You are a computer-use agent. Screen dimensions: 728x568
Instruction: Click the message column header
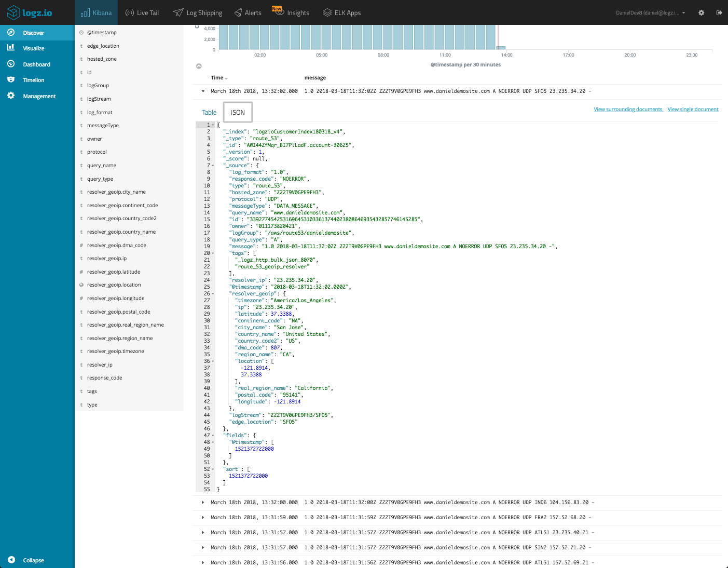pyautogui.click(x=315, y=78)
